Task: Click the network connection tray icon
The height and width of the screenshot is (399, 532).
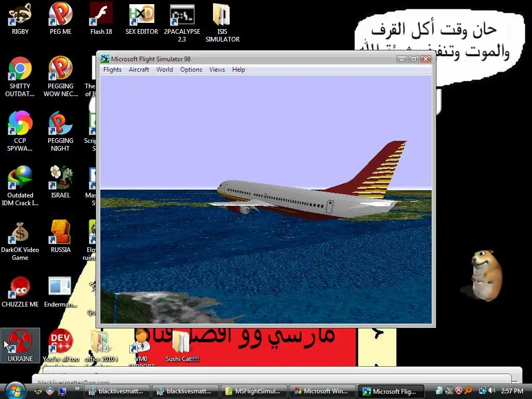Action: [x=482, y=391]
